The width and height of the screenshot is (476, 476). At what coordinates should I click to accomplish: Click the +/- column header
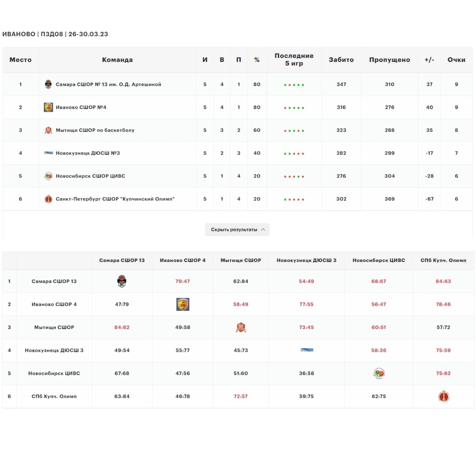coord(430,60)
